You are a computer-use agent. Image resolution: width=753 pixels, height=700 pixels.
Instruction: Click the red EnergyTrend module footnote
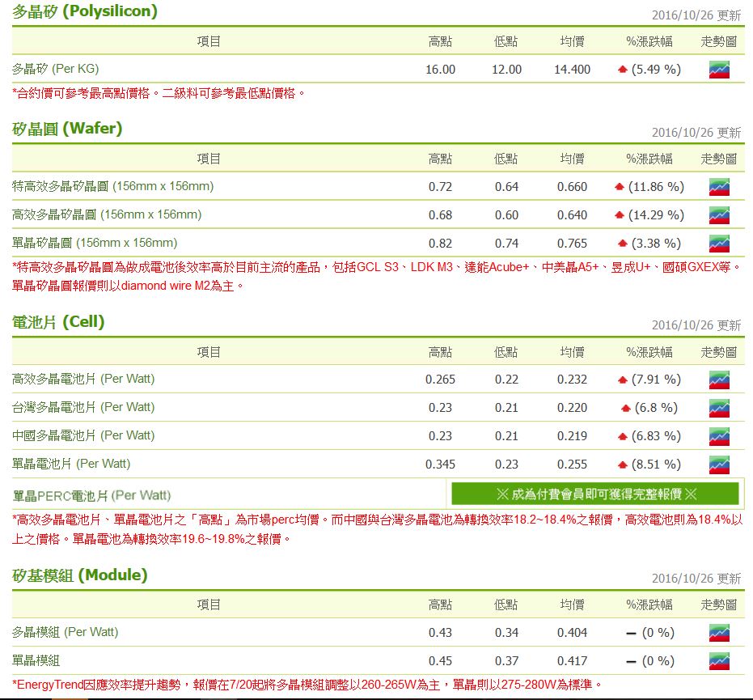[x=307, y=685]
